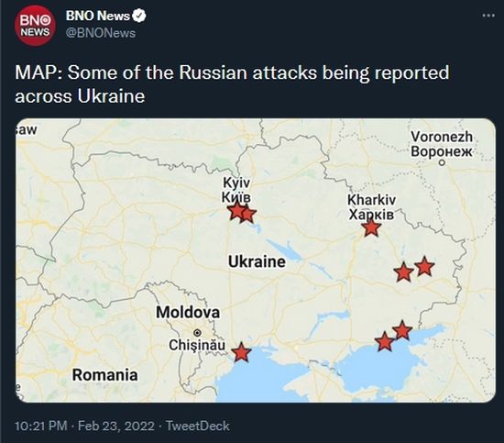This screenshot has height=443, width=504.
Task: Click the BNO News profile avatar
Action: pyautogui.click(x=35, y=26)
